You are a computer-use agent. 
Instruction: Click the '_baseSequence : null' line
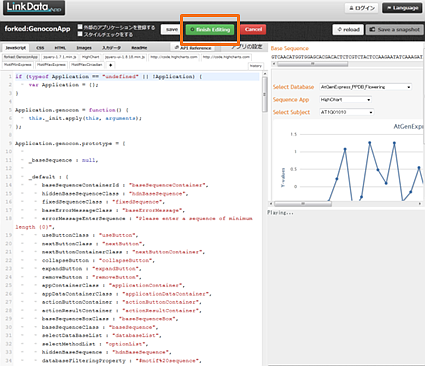[x=63, y=160]
